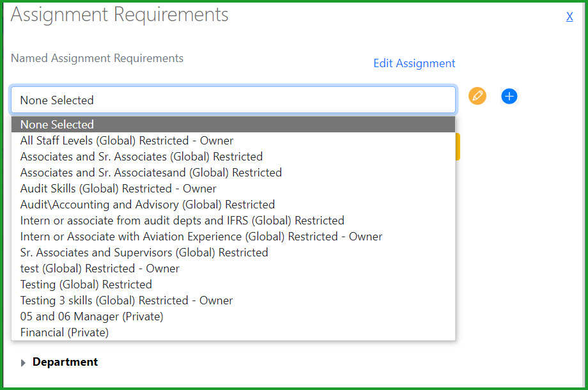This screenshot has width=588, height=390.
Task: Click the Named Assignment Requirements dropdown box
Action: (233, 100)
